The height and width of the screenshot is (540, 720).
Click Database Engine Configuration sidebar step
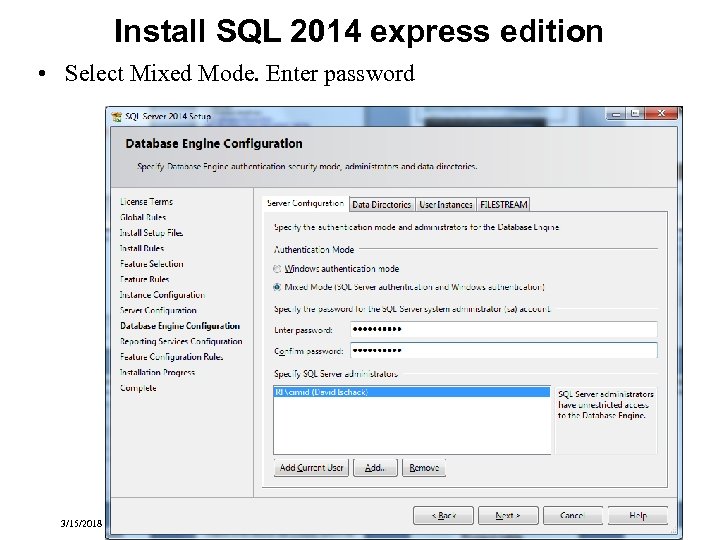pyautogui.click(x=180, y=326)
